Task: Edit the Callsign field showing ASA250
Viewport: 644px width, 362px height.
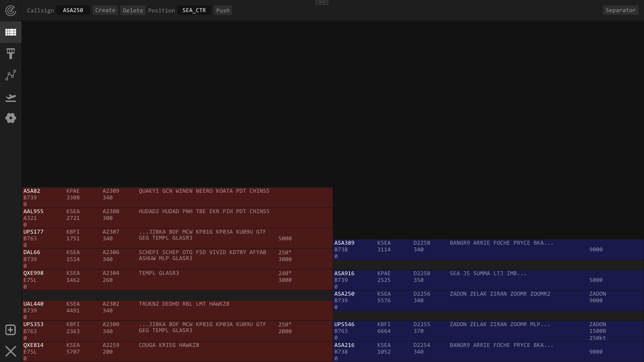Action: [73, 10]
